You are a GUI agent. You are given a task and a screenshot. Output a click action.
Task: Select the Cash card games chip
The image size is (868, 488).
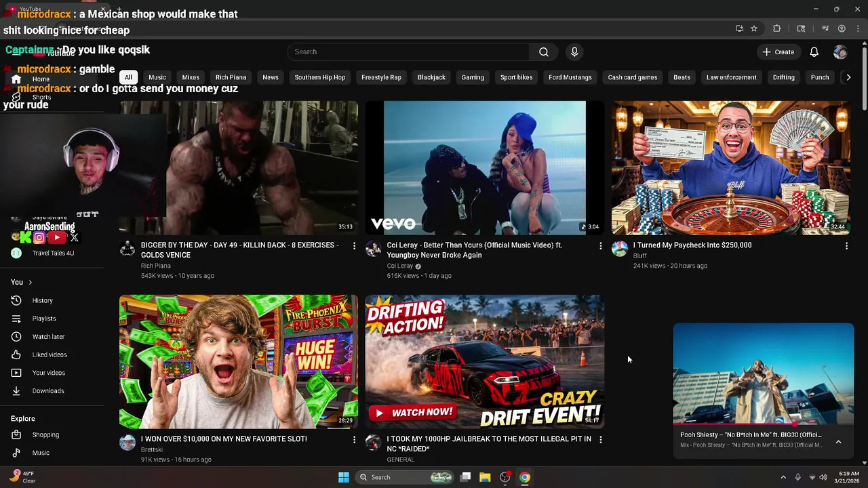point(633,77)
